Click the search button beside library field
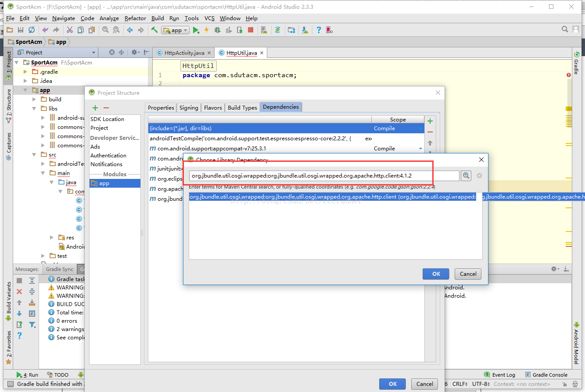585x392 pixels. (466, 175)
